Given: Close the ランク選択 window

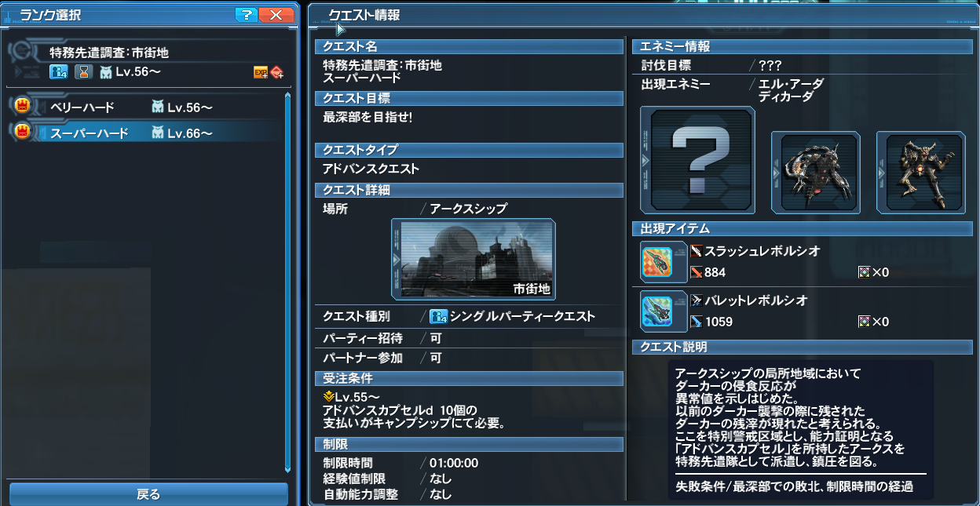Looking at the screenshot, I should pyautogui.click(x=275, y=15).
